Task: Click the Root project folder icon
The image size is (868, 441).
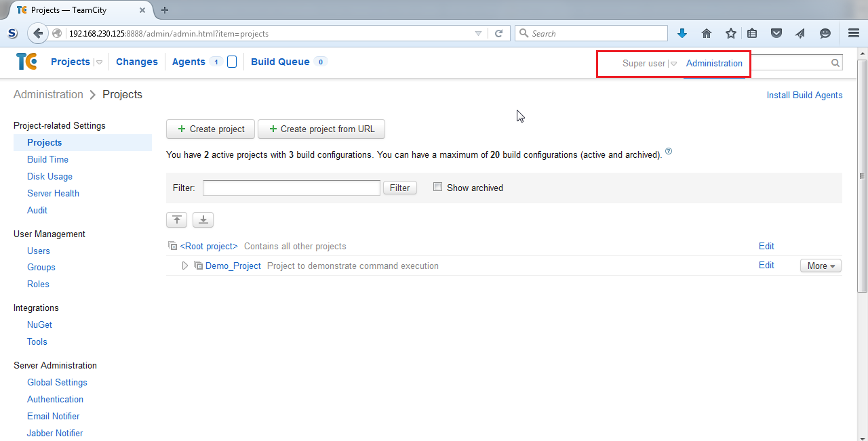Action: [x=173, y=246]
